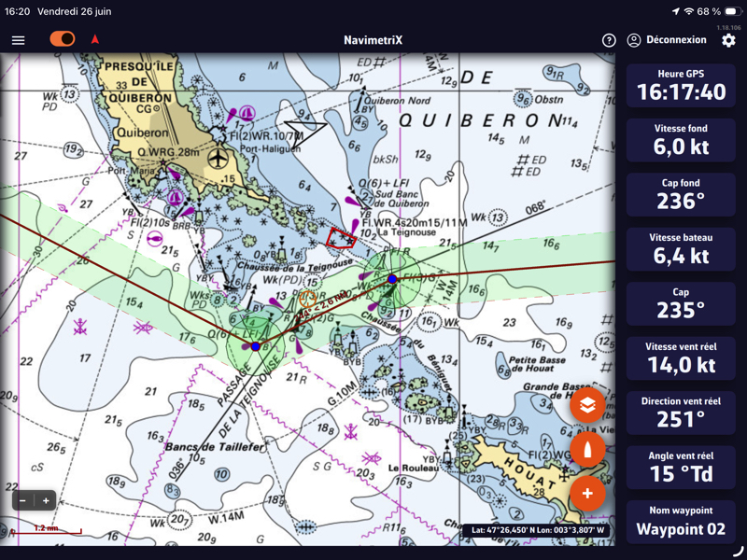The height and width of the screenshot is (560, 747).
Task: Tap the magenta anchor symbol near 18₈
Action: [x=351, y=431]
